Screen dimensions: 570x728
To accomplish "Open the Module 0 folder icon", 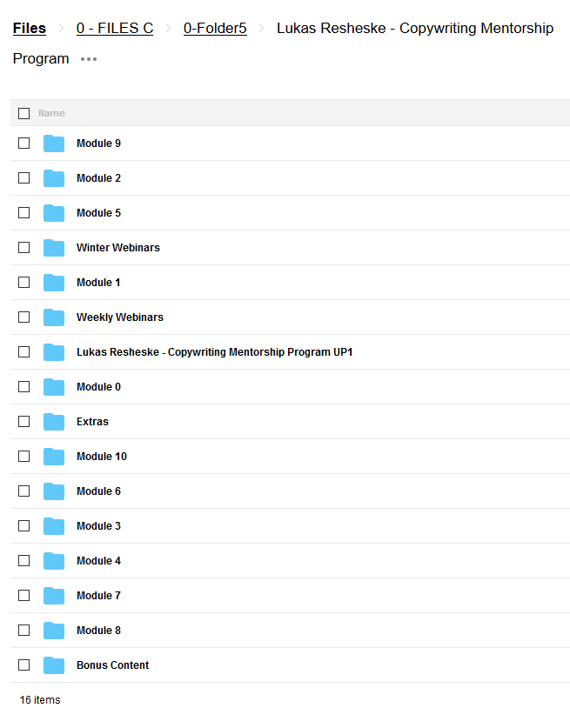I will 54,387.
